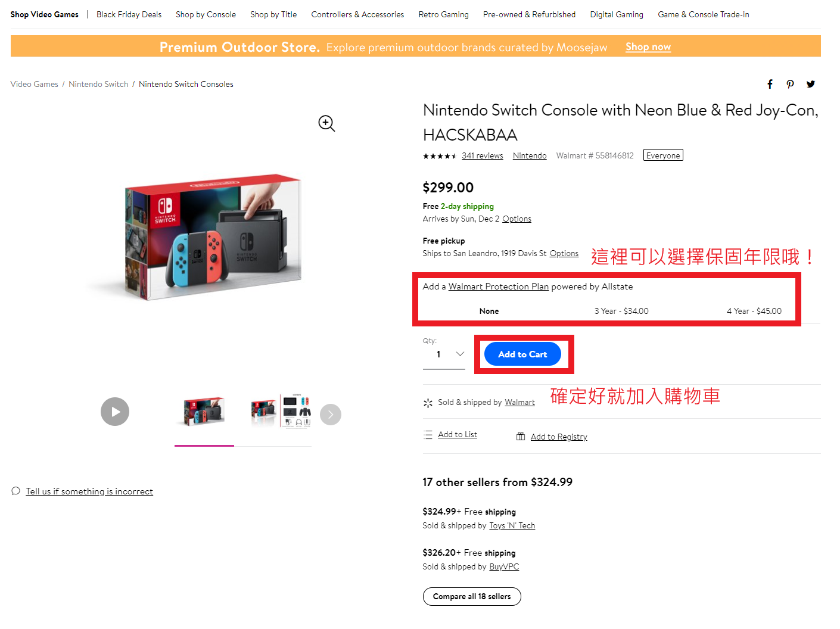Click the Add to List icon
Image resolution: width=840 pixels, height=629 pixels.
(x=428, y=435)
